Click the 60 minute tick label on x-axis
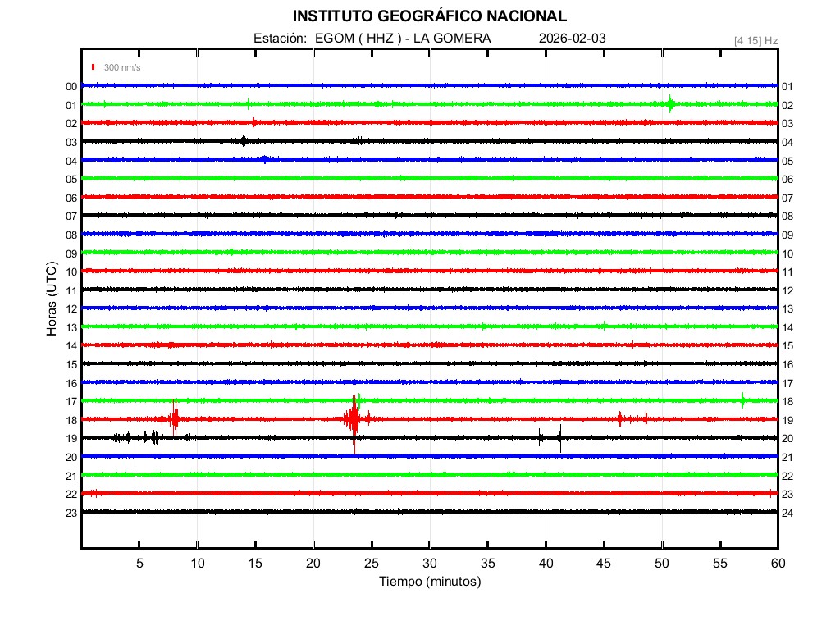The image size is (840, 630). coord(777,564)
